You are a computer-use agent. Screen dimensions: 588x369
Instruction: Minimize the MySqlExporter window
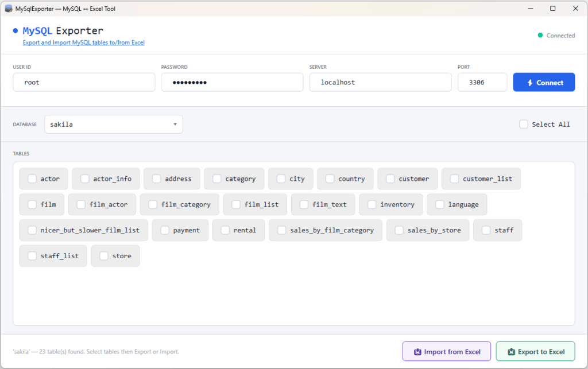pos(531,9)
